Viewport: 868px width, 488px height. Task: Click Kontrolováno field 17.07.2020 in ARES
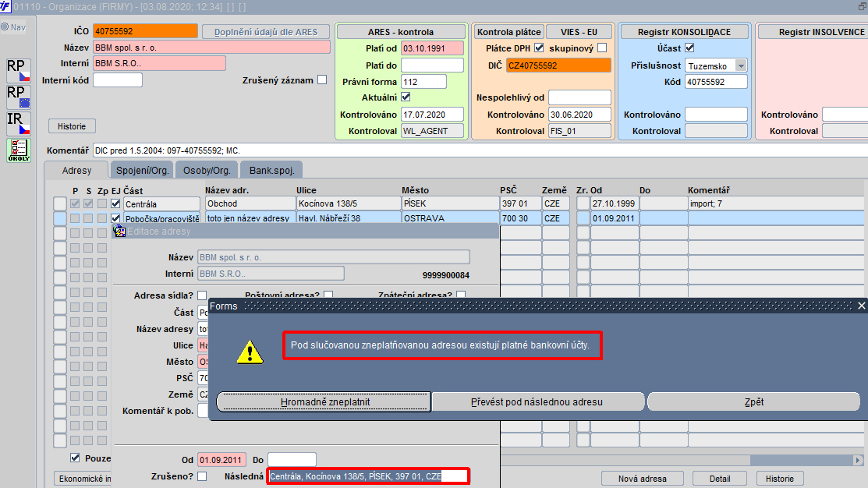click(432, 115)
